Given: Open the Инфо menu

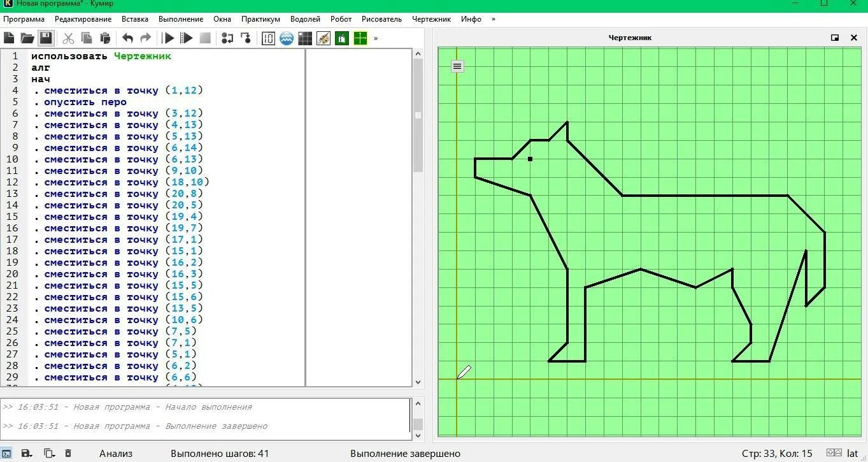Looking at the screenshot, I should point(471,19).
